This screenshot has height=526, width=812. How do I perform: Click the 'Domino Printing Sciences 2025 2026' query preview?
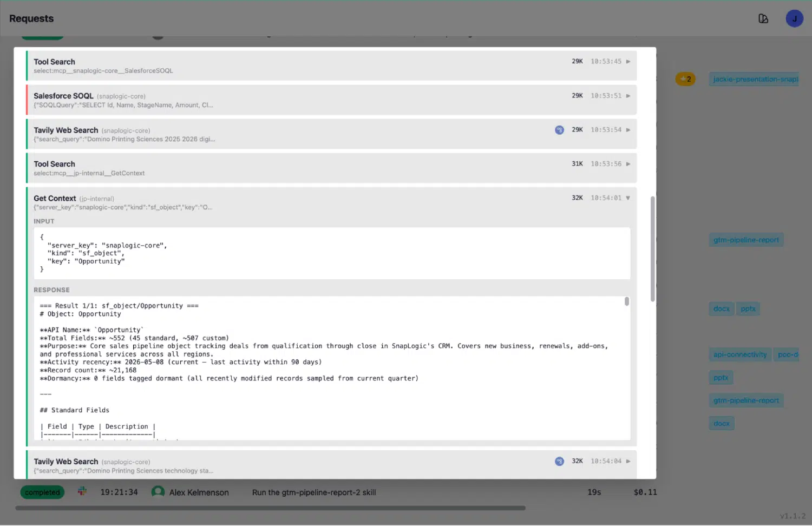click(125, 140)
